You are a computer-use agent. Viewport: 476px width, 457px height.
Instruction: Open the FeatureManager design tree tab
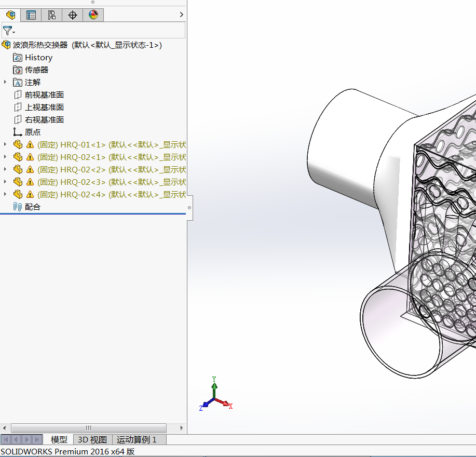point(10,15)
